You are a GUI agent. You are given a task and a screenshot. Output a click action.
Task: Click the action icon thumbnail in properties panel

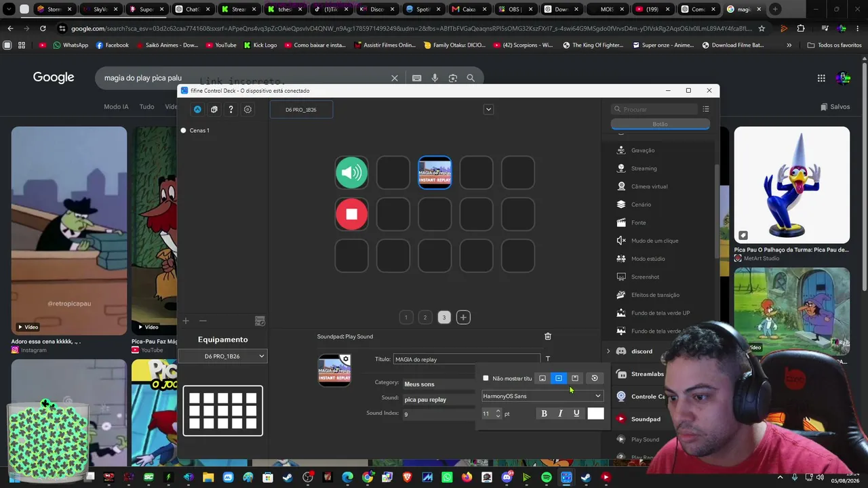tap(334, 370)
